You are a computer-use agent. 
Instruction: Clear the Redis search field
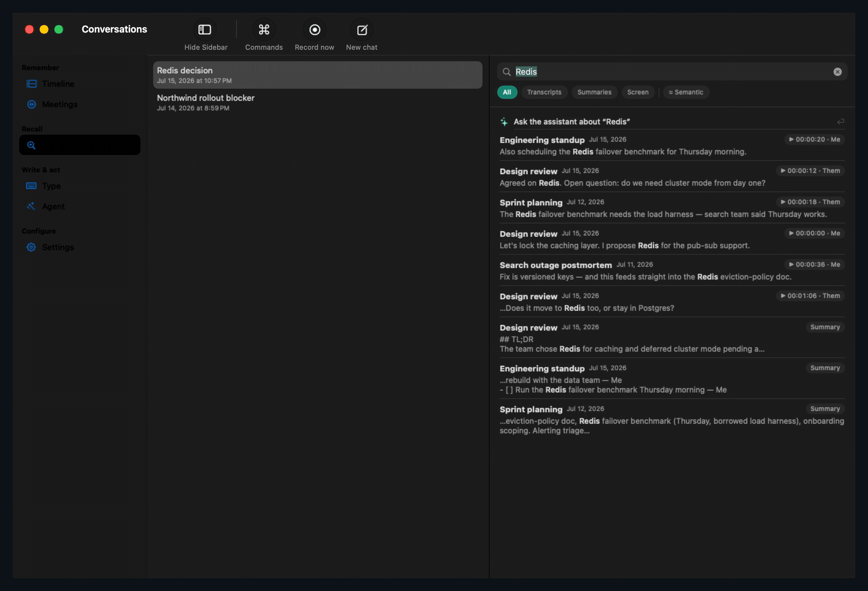coord(837,72)
